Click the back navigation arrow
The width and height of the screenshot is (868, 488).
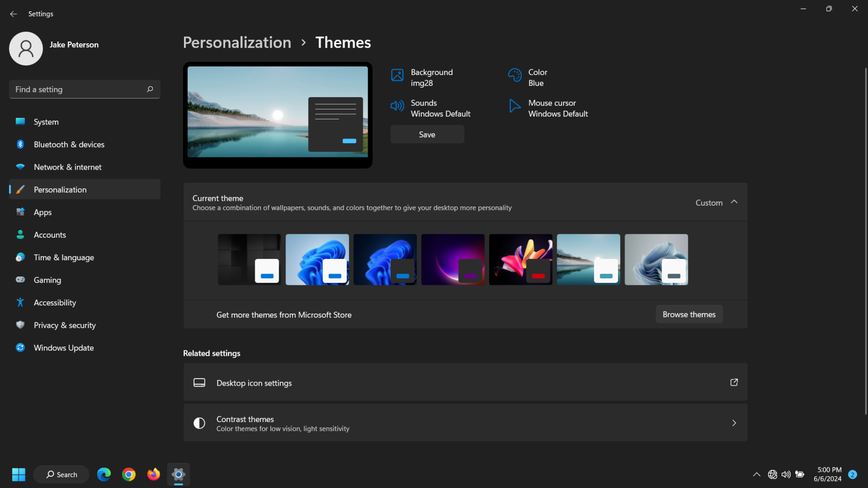13,13
